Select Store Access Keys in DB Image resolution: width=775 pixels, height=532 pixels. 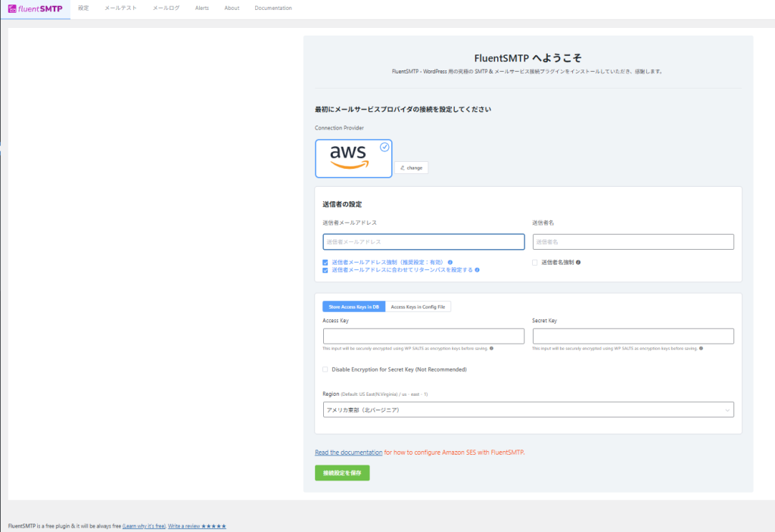tap(353, 306)
